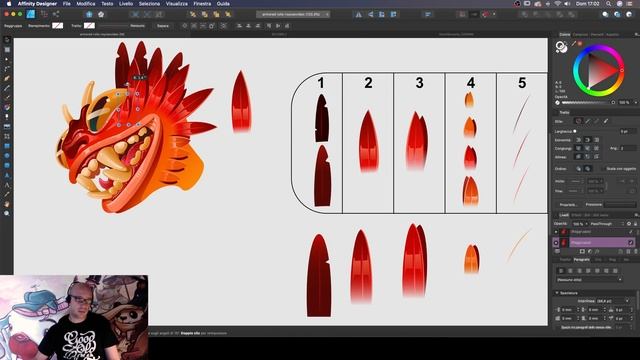Select the Vector Brush tool

(7, 98)
